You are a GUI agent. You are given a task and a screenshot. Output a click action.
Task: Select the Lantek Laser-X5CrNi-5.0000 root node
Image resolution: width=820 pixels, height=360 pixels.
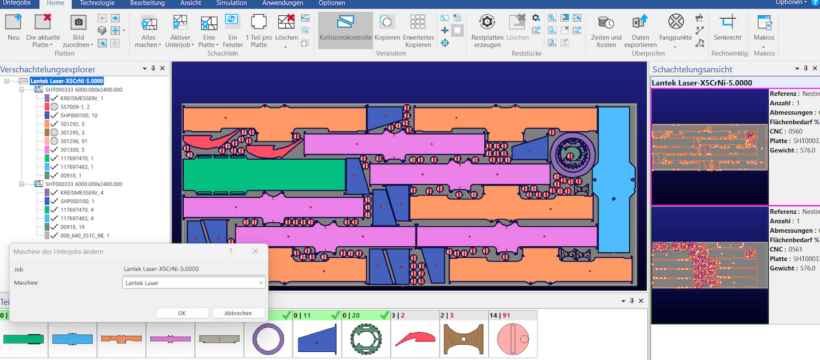tap(66, 81)
